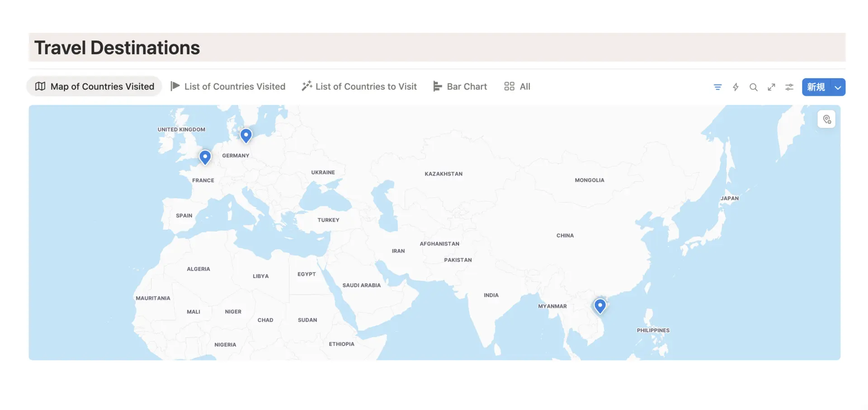Click the map pin over northern Germany
Viewport: 868px width, 410px height.
[246, 135]
